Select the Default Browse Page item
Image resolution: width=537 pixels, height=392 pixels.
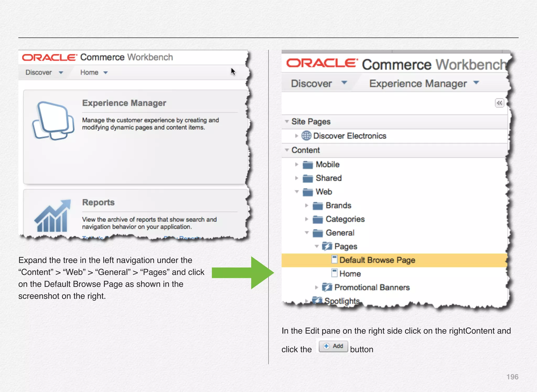[377, 260]
